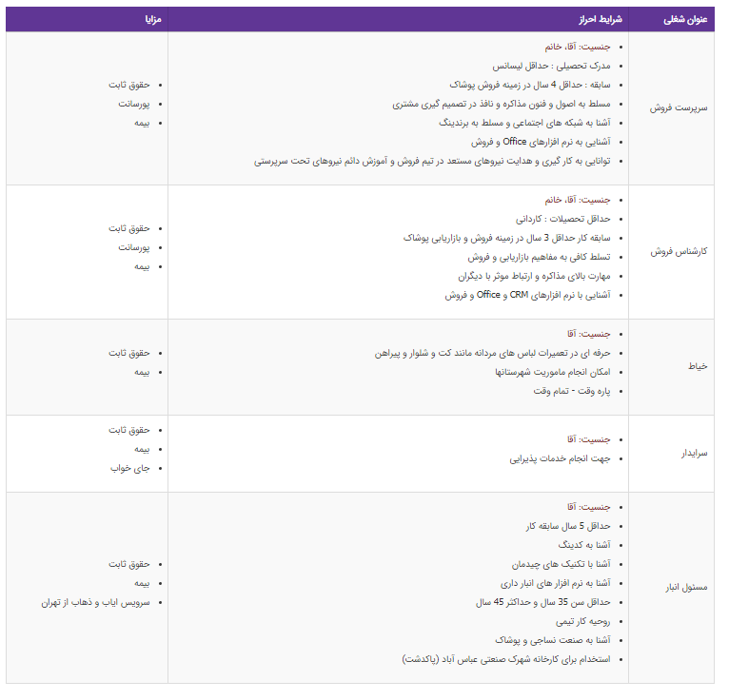Click 'بیمه' benefit in سرایدار row

[x=142, y=450]
